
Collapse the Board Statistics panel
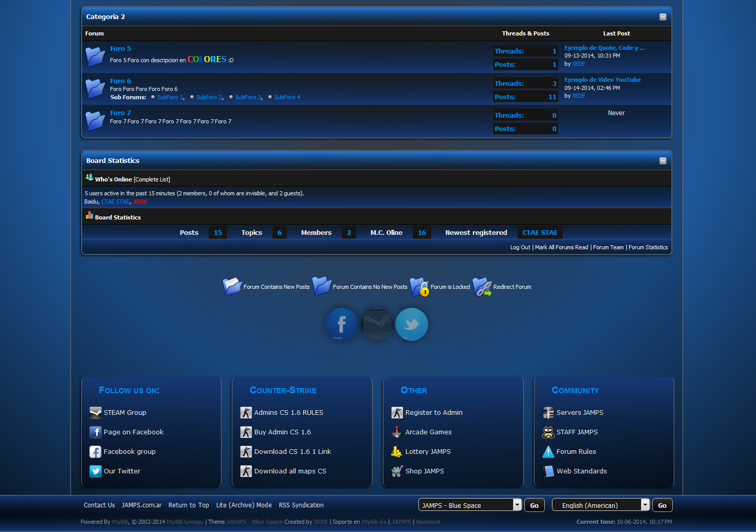662,161
